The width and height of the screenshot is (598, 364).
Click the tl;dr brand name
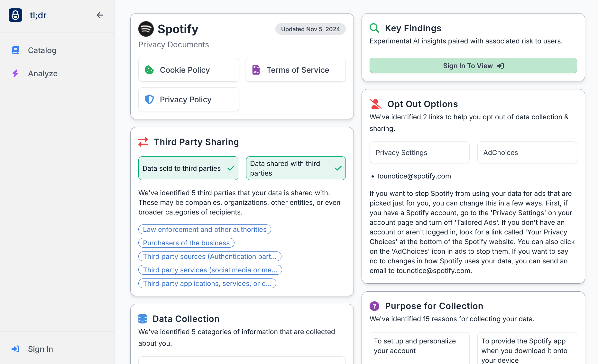[x=38, y=15]
